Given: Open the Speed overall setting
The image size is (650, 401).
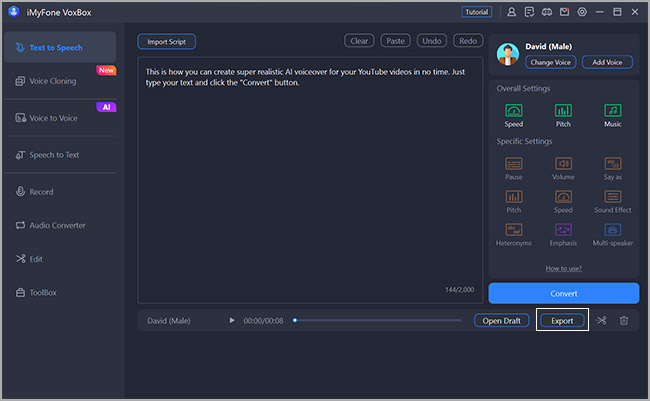Looking at the screenshot, I should pos(514,116).
